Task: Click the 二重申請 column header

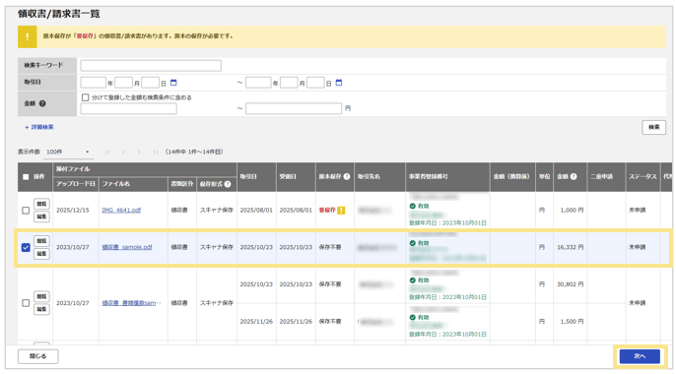Action: 606,177
